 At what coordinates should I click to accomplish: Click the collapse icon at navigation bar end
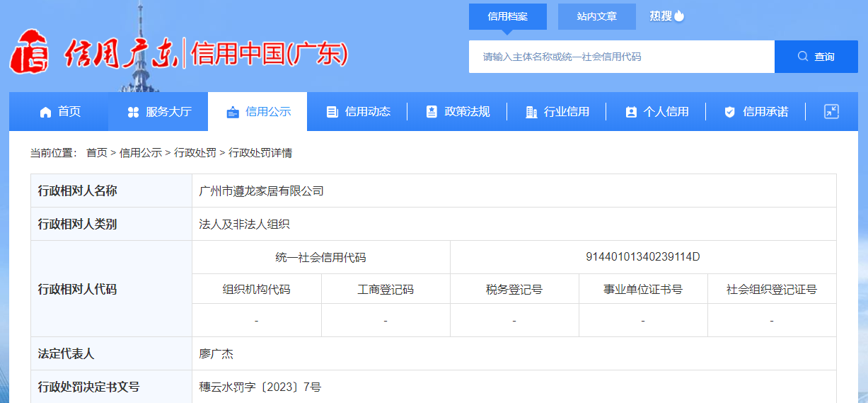click(x=831, y=111)
